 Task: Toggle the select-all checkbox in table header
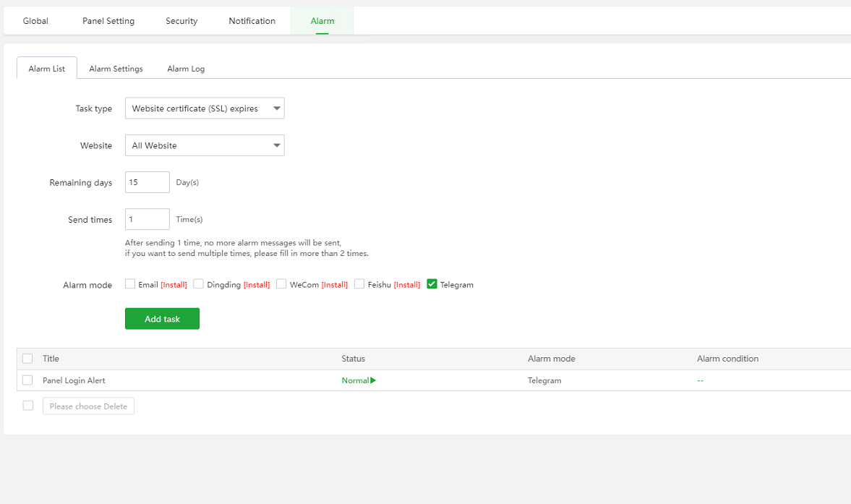[x=27, y=359]
